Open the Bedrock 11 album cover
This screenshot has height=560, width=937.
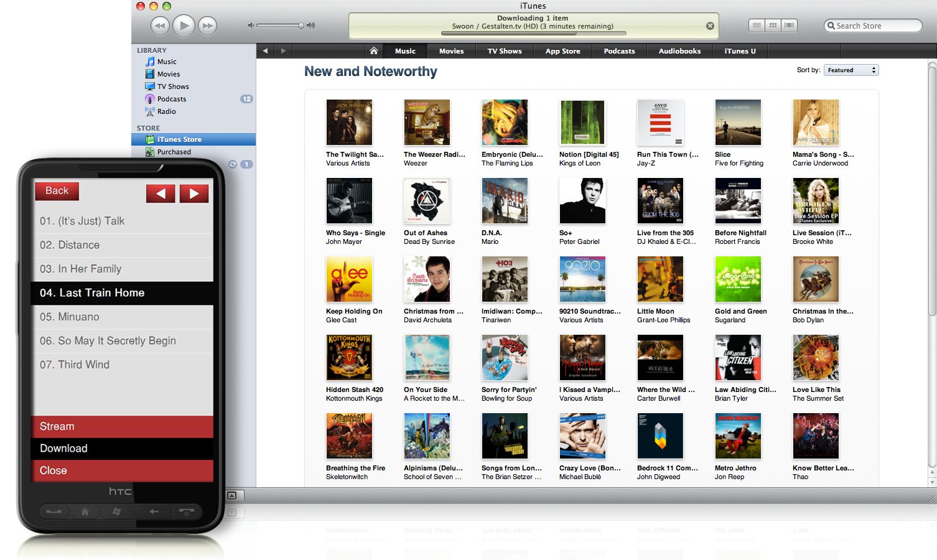(x=660, y=436)
